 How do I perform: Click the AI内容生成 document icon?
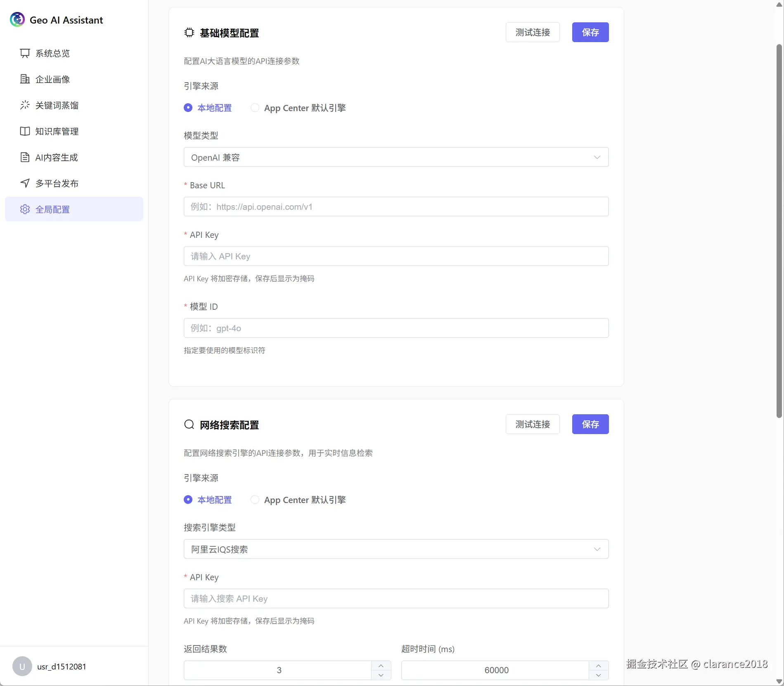pos(25,157)
